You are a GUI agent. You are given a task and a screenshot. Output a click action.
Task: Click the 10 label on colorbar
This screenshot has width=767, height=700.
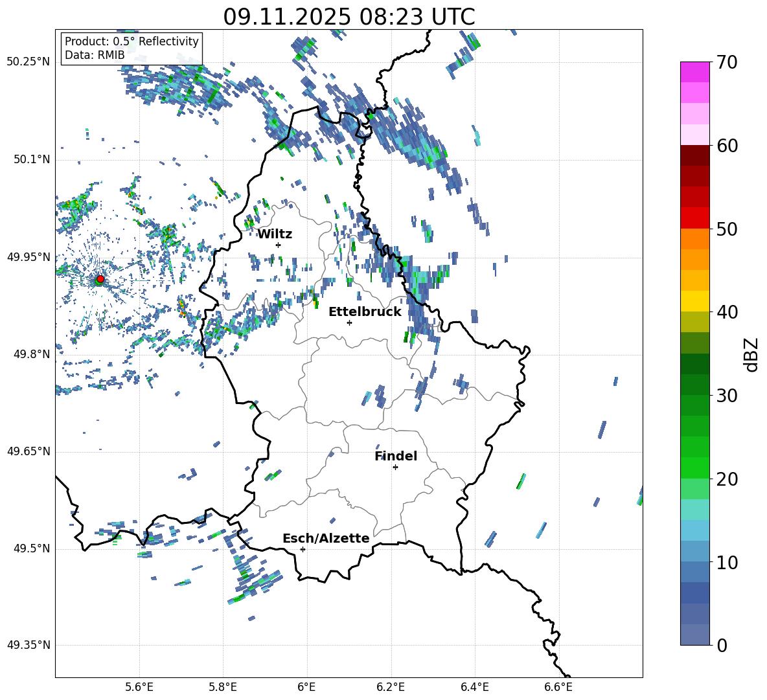(727, 563)
